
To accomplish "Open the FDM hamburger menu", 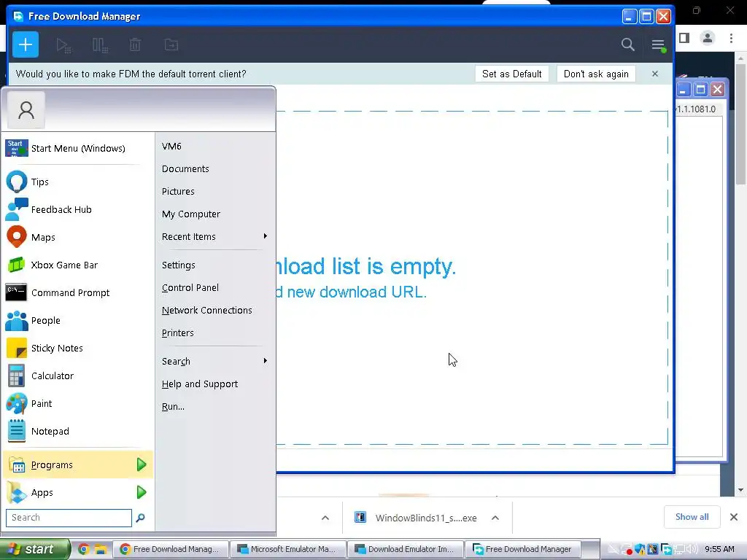I will pyautogui.click(x=659, y=45).
